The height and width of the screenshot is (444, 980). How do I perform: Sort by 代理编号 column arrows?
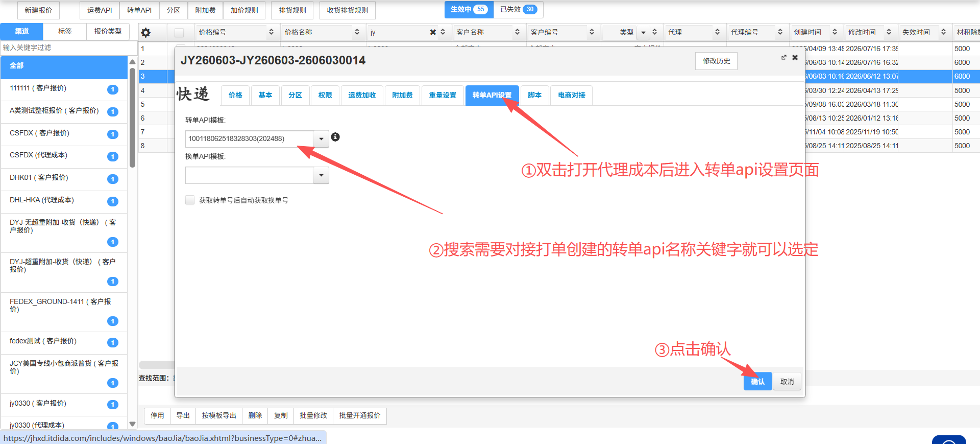pos(780,32)
